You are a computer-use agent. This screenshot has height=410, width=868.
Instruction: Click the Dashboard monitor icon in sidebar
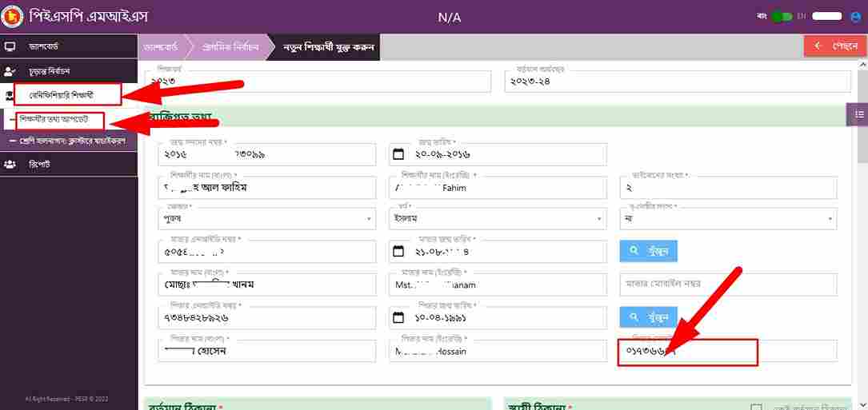(10, 46)
